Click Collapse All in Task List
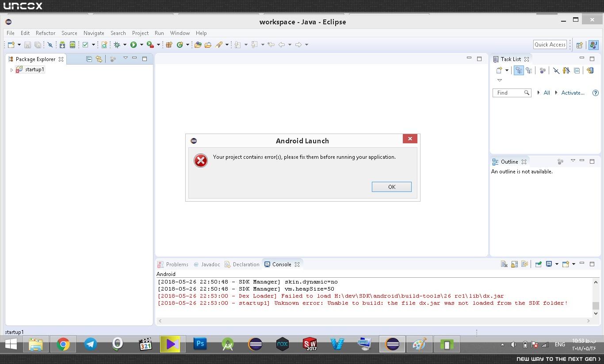This screenshot has height=364, width=604. tap(577, 70)
